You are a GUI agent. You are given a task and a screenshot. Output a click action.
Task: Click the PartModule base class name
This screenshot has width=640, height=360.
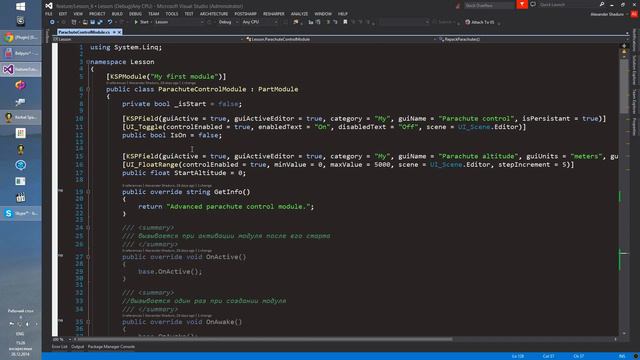[278, 89]
